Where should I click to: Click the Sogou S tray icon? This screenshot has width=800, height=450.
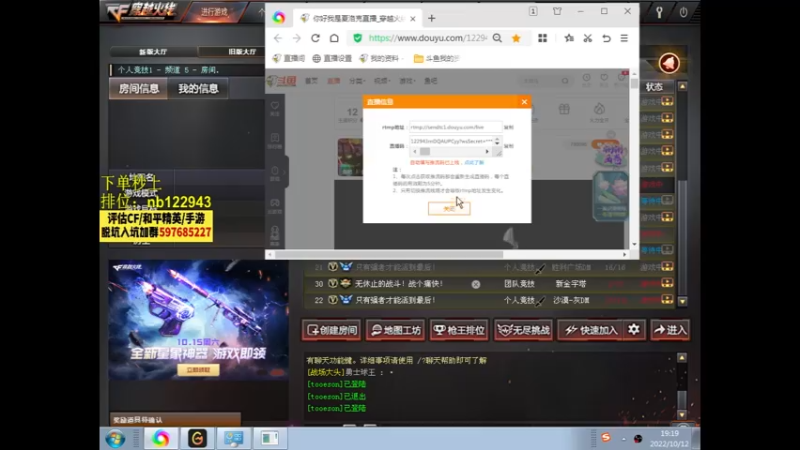pos(606,437)
